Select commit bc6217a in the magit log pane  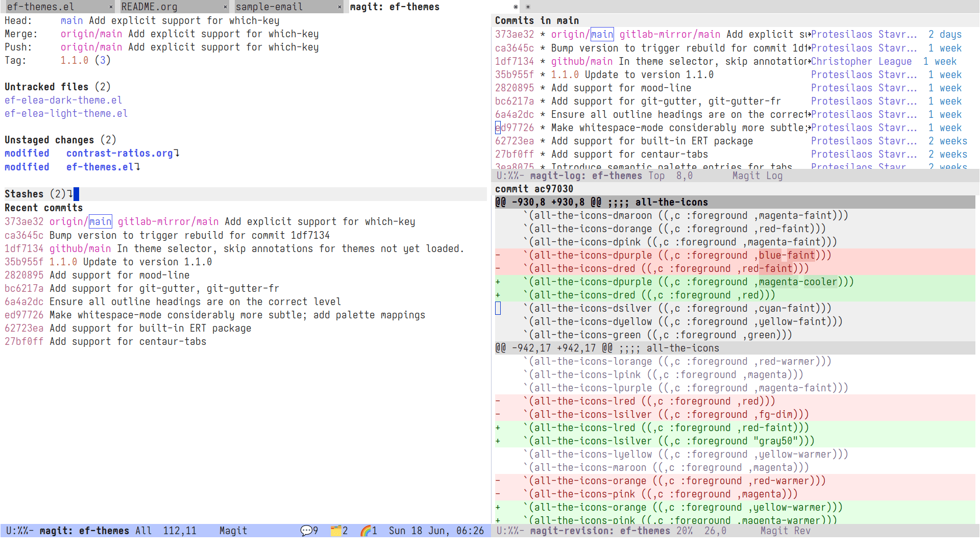(514, 101)
